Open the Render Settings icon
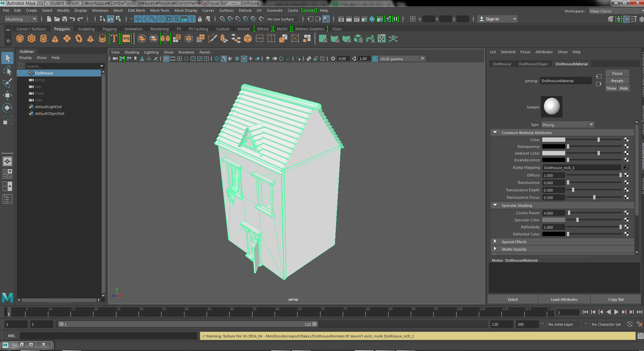The width and height of the screenshot is (644, 351). click(x=364, y=19)
